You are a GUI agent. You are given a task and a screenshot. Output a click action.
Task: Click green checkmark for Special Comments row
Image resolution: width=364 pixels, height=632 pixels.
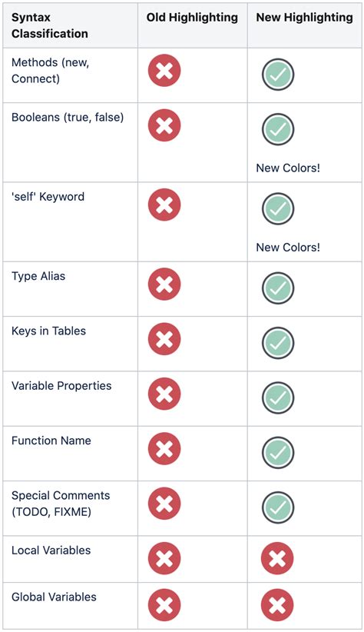(x=278, y=507)
